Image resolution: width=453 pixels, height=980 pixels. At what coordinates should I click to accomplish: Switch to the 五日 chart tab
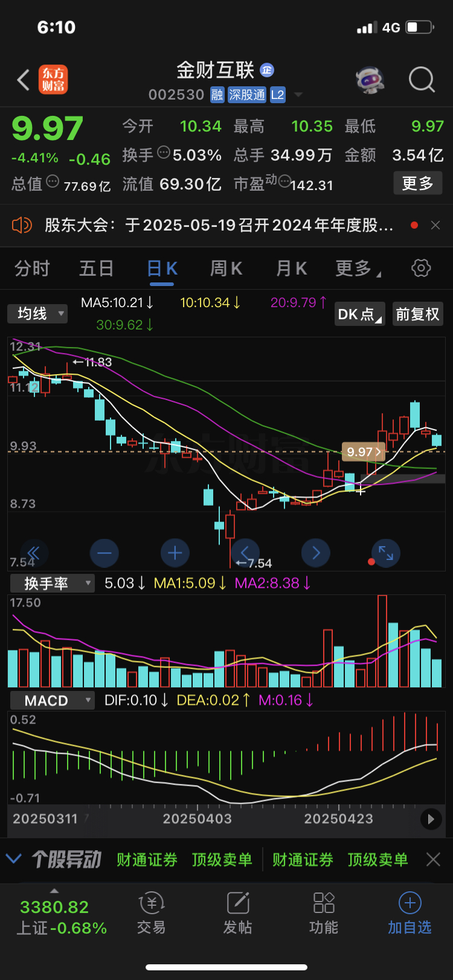pyautogui.click(x=97, y=268)
